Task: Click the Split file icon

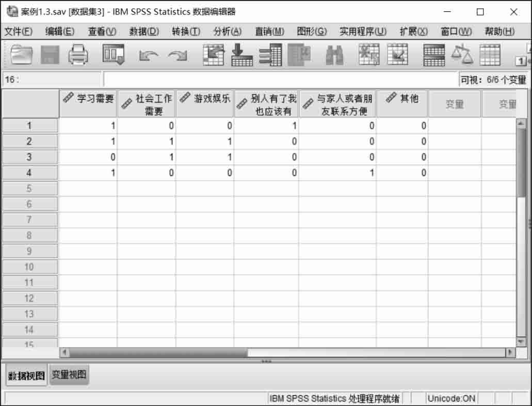Action: click(x=434, y=55)
